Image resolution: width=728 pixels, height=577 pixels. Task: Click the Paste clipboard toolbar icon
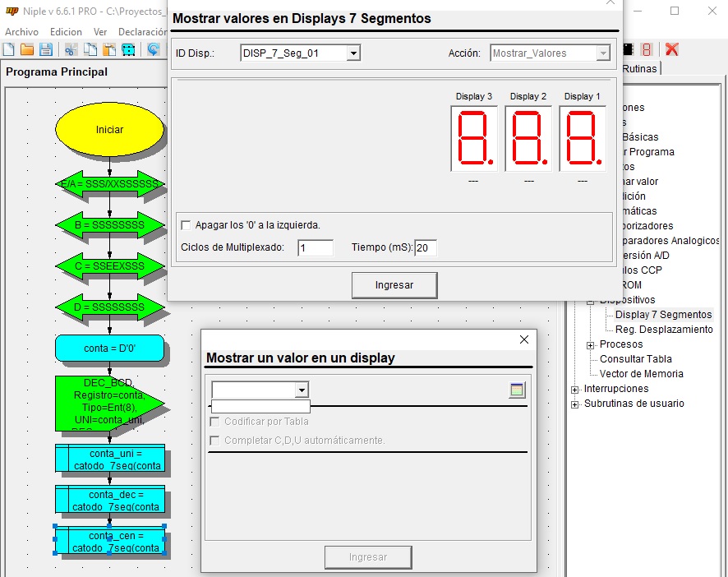coord(109,49)
